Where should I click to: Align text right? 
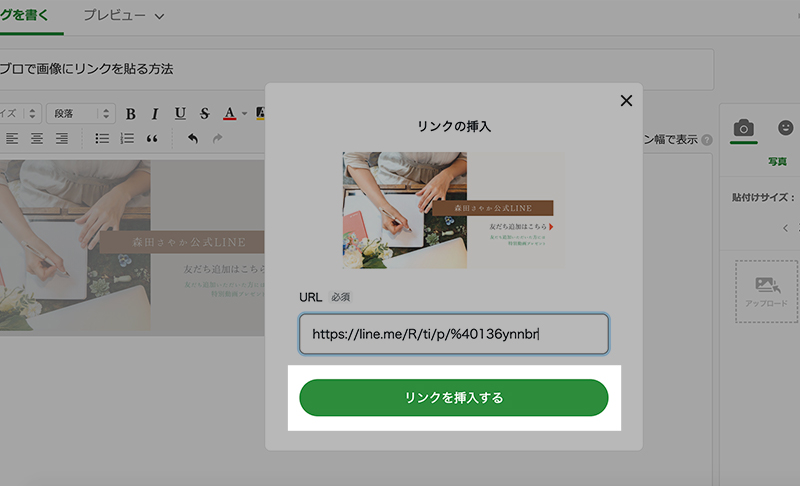coord(62,138)
